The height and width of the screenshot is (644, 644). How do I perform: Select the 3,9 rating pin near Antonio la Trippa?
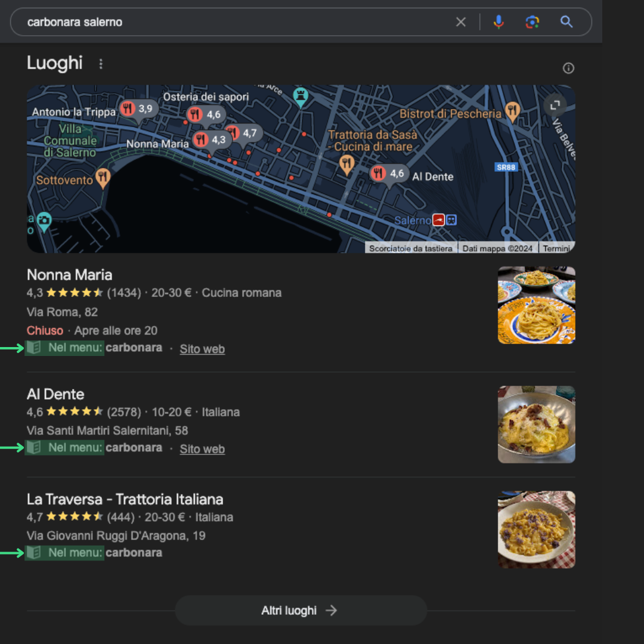click(x=138, y=110)
